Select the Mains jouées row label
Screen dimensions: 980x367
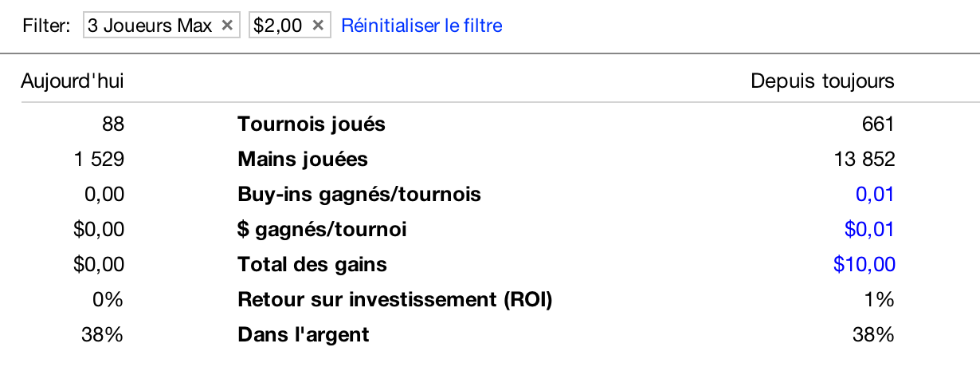303,160
